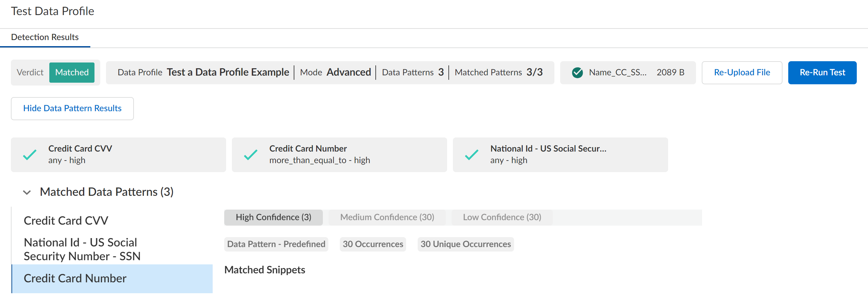The height and width of the screenshot is (307, 868).
Task: Collapse the Matched Data Patterns section
Action: pyautogui.click(x=27, y=192)
